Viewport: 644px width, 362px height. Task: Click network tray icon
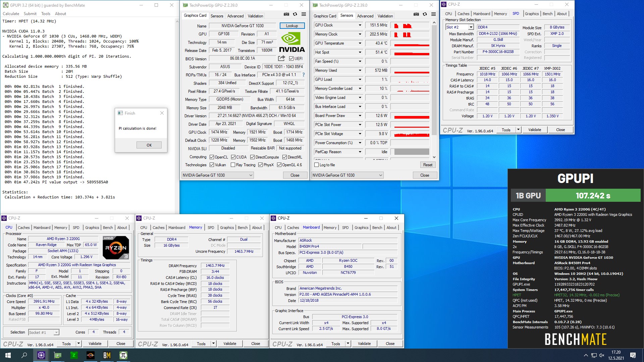click(594, 355)
